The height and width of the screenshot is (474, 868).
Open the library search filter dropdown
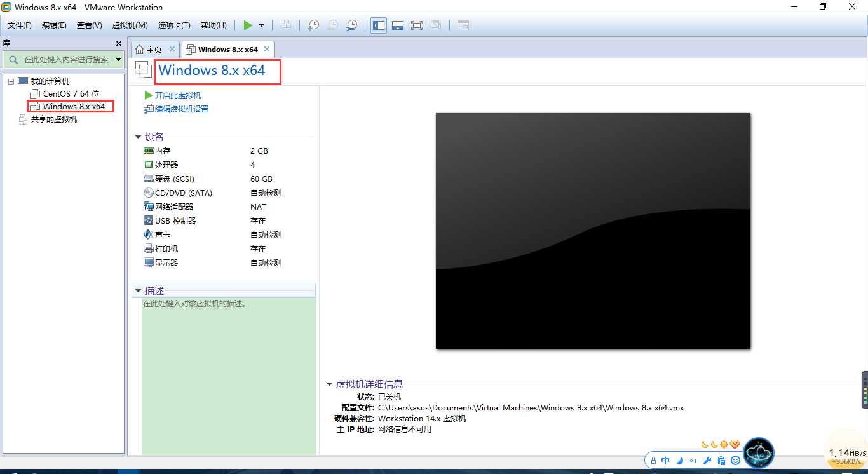click(x=118, y=60)
